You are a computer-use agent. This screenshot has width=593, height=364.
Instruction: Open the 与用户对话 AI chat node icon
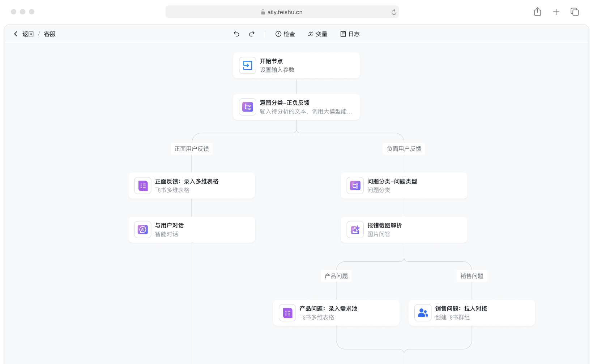[x=142, y=230]
